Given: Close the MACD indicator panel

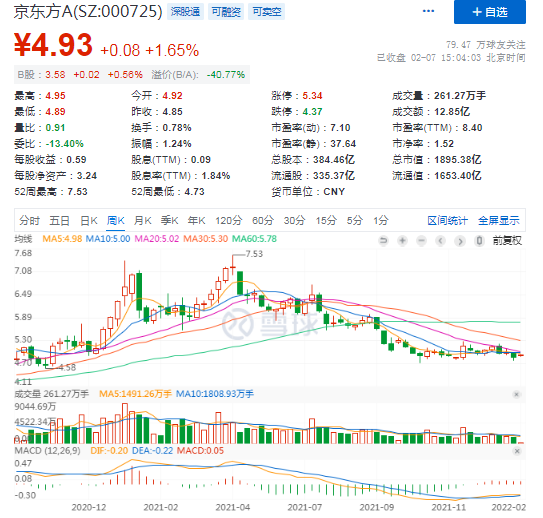Looking at the screenshot, I should (517, 451).
